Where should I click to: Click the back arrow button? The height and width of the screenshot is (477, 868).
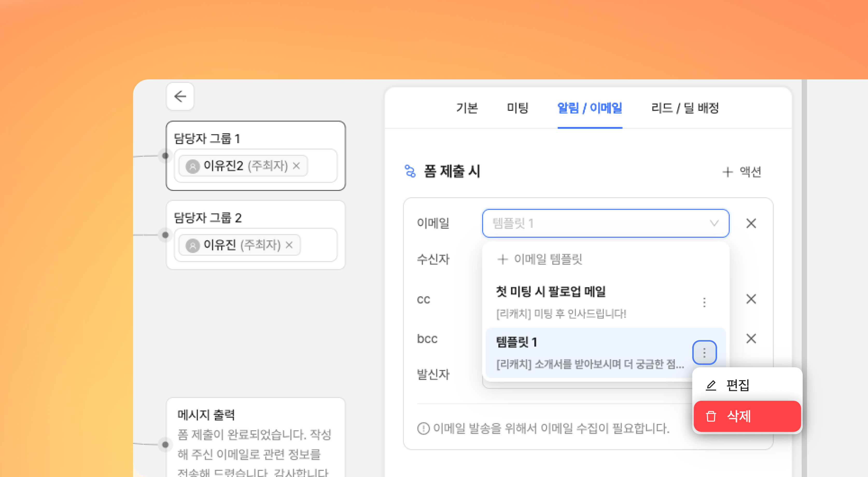click(180, 96)
